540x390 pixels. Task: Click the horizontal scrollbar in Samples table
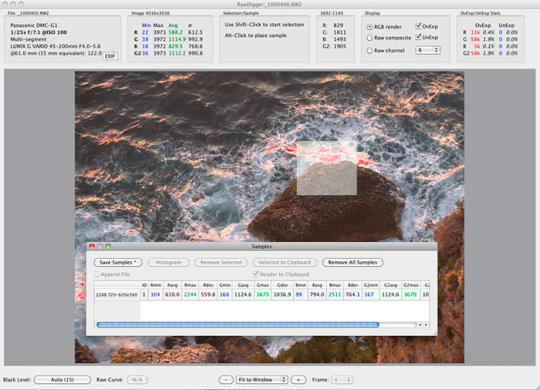(x=238, y=325)
